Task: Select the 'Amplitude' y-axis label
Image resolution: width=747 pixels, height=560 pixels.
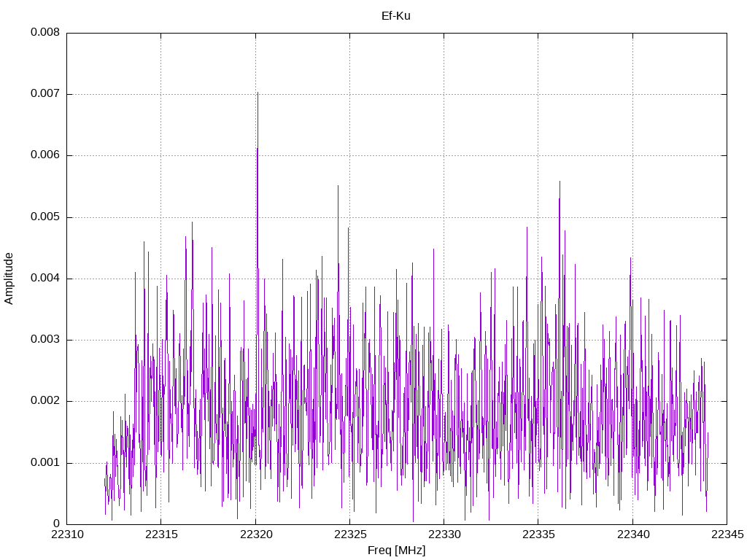Action: coord(9,279)
